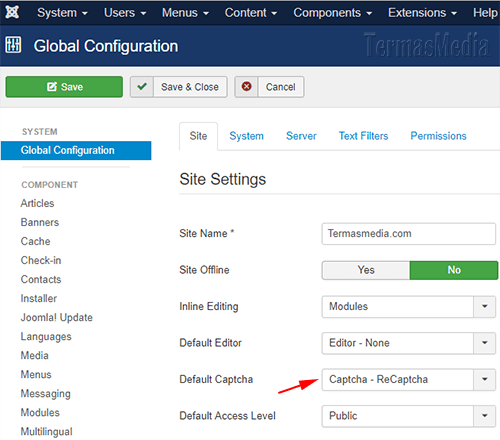Select Global Configuration in the sidebar
Viewport: 500px width, 440px height.
76,150
